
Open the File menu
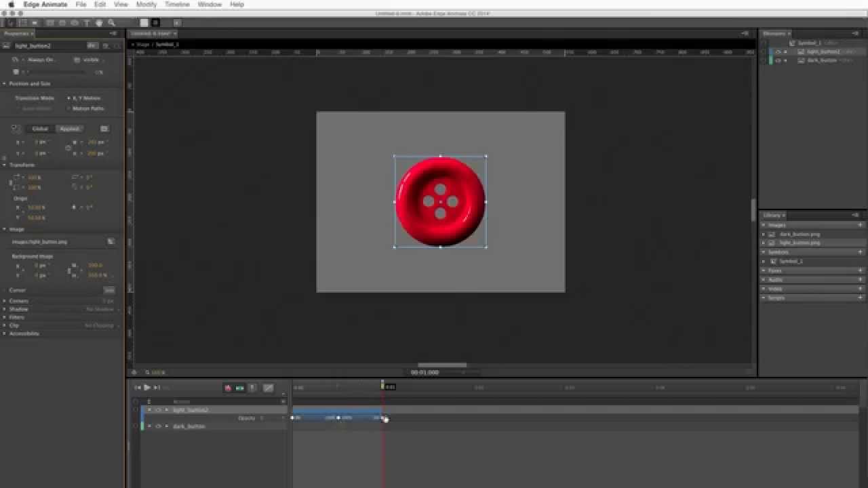click(x=81, y=4)
